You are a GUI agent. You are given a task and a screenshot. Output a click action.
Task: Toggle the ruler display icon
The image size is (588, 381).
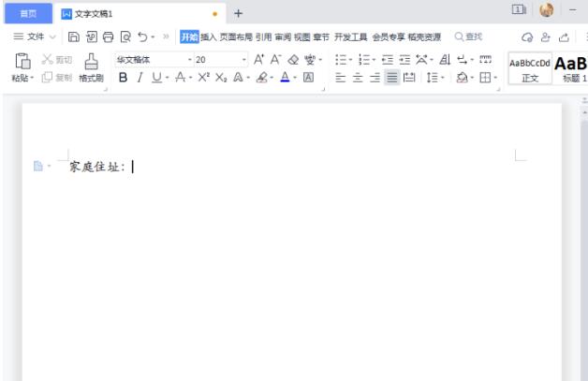485,59
